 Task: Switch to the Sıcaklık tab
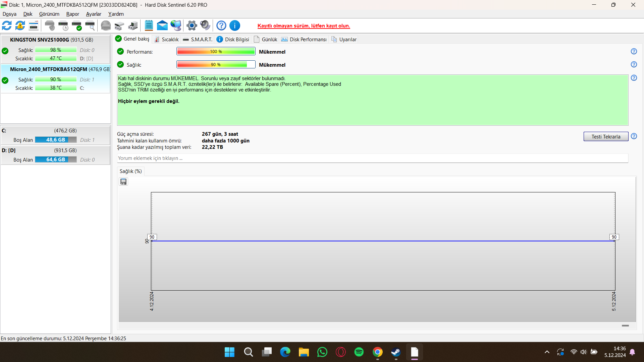coord(167,40)
